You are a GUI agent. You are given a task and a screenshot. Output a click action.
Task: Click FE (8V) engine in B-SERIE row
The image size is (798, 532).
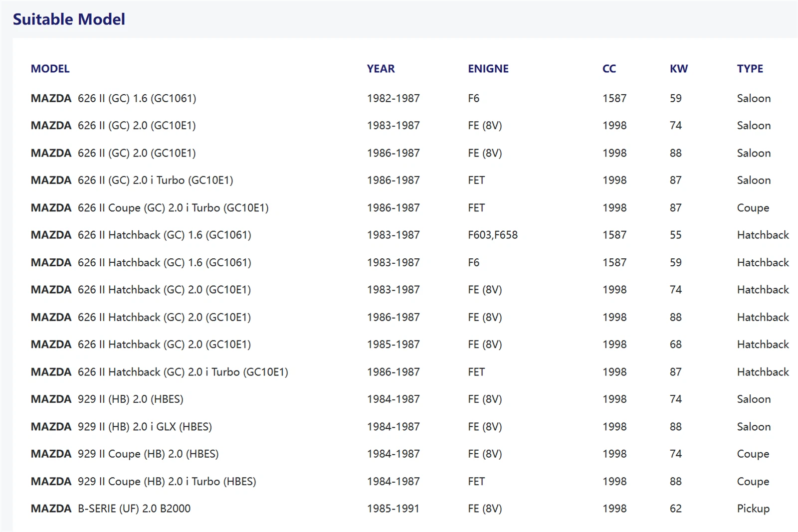pyautogui.click(x=485, y=509)
